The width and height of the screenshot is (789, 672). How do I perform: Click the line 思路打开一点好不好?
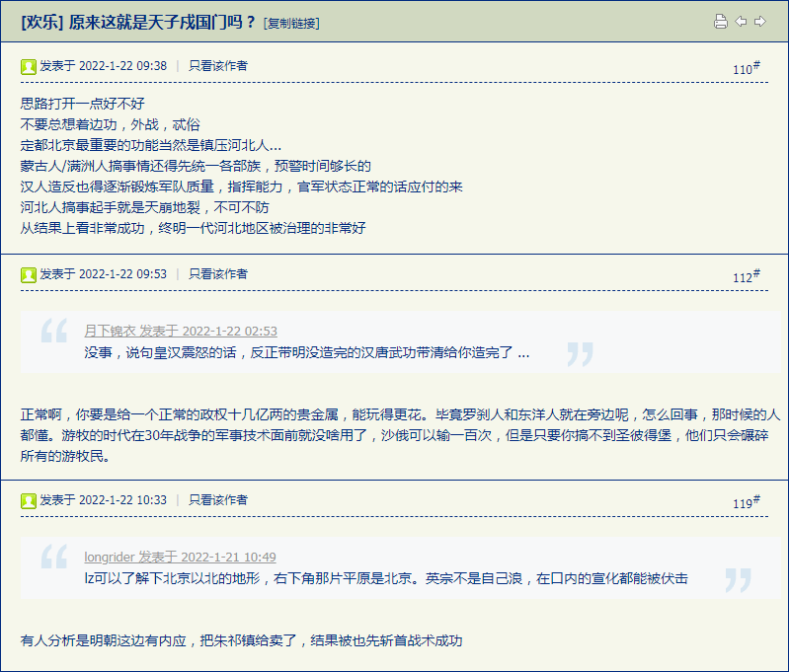(x=83, y=104)
